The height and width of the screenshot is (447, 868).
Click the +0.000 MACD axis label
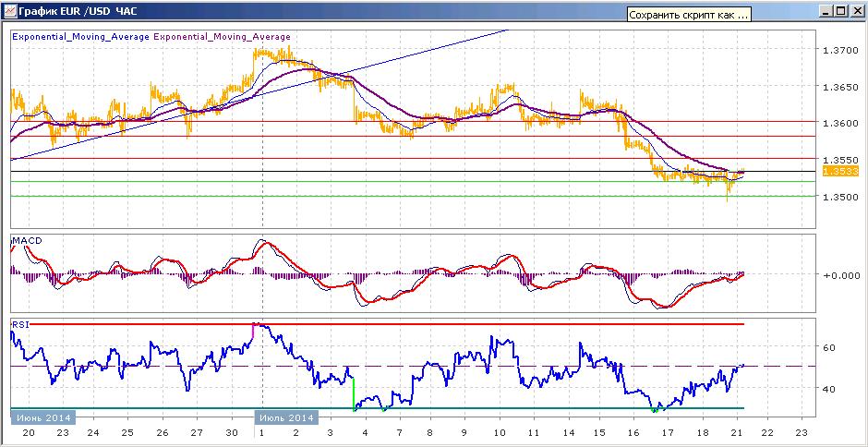839,274
